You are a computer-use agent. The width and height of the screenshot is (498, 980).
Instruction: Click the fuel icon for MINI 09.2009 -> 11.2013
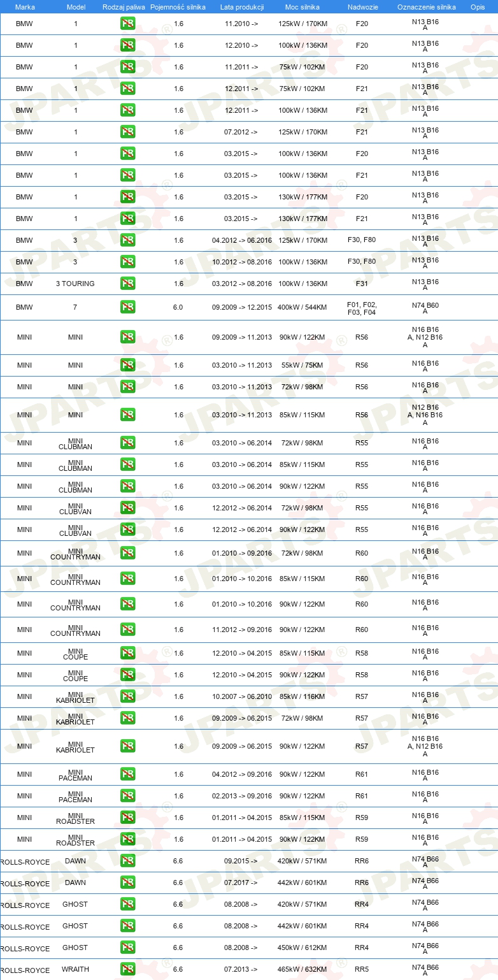pos(127,337)
